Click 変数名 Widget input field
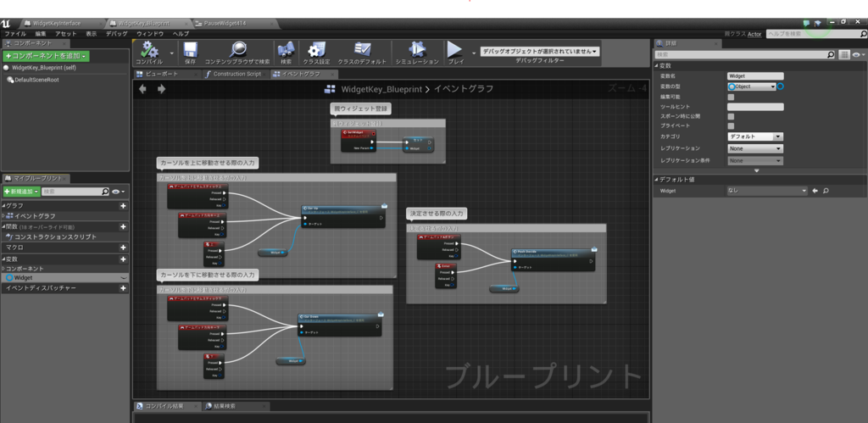The height and width of the screenshot is (423, 868). 755,75
